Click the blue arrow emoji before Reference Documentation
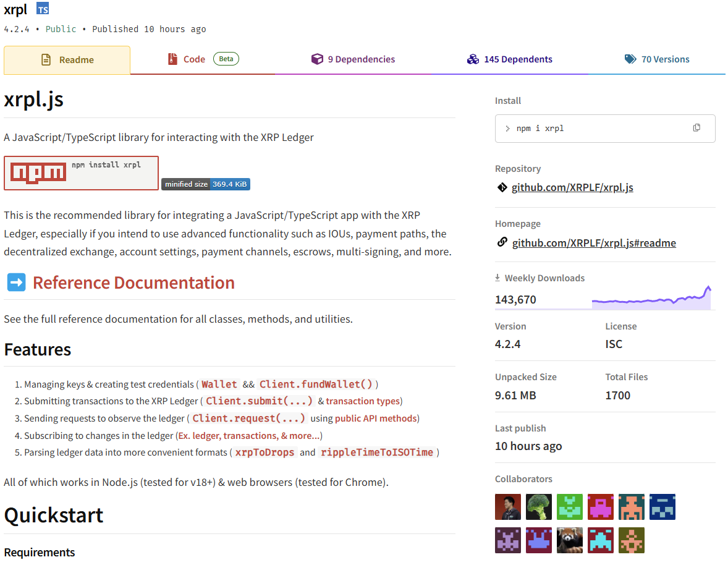The width and height of the screenshot is (728, 565). [16, 282]
